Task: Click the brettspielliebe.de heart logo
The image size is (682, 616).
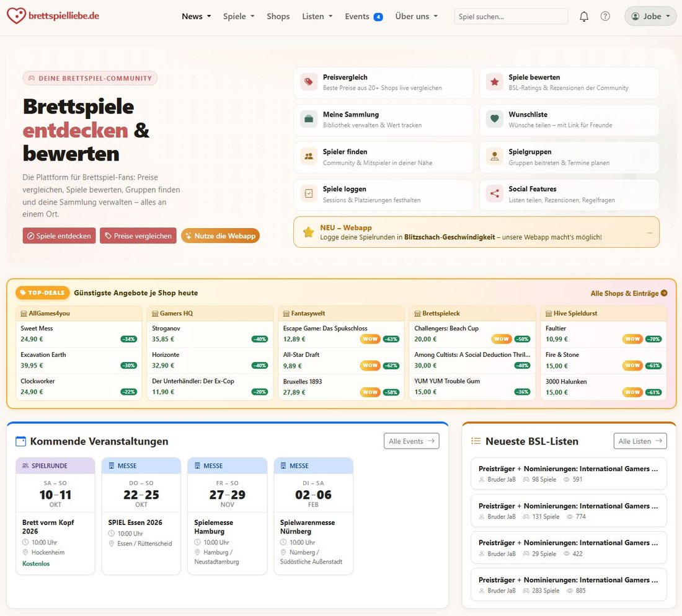Action: [x=16, y=16]
